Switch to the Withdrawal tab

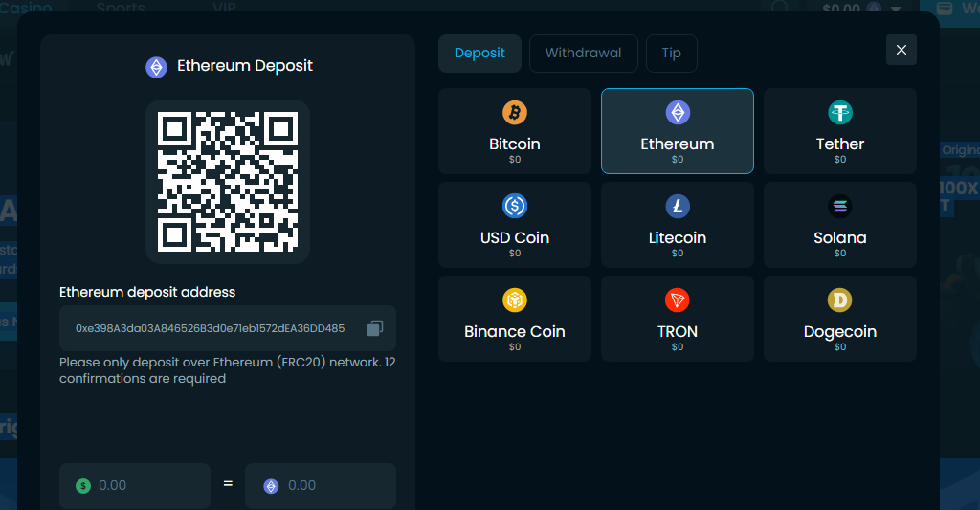[x=583, y=54]
